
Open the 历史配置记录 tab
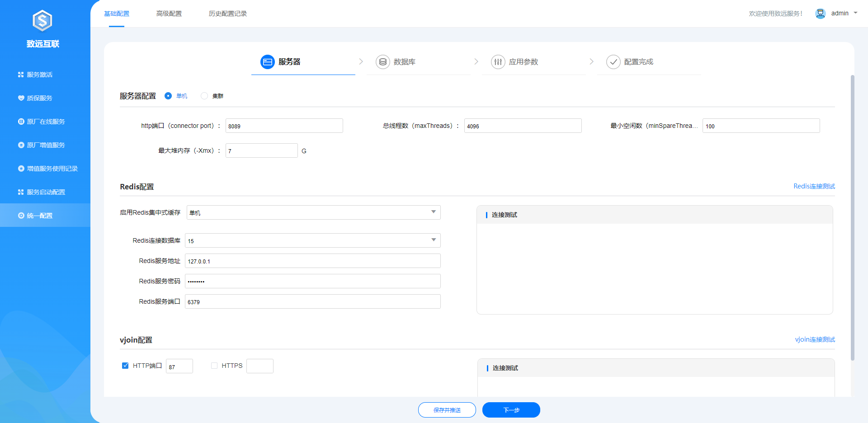pyautogui.click(x=227, y=14)
